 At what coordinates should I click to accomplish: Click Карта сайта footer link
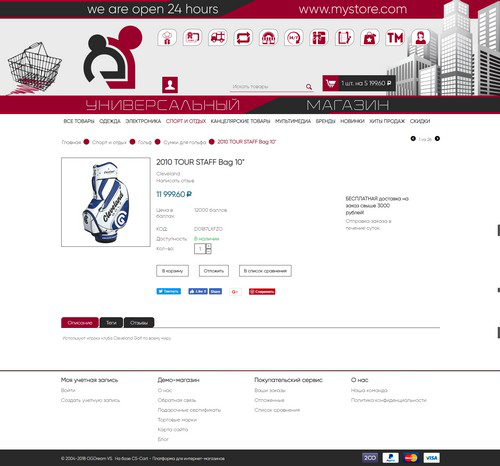click(173, 430)
